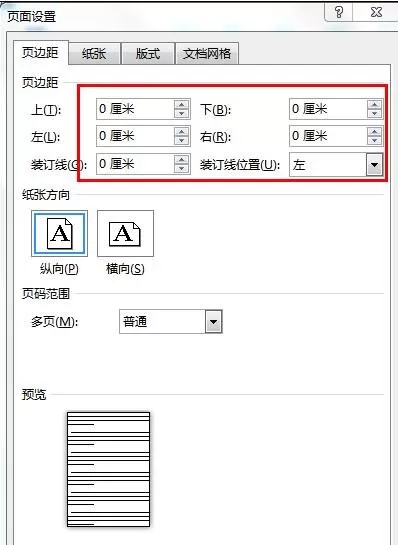Switch to the 纸张 tab

point(95,54)
